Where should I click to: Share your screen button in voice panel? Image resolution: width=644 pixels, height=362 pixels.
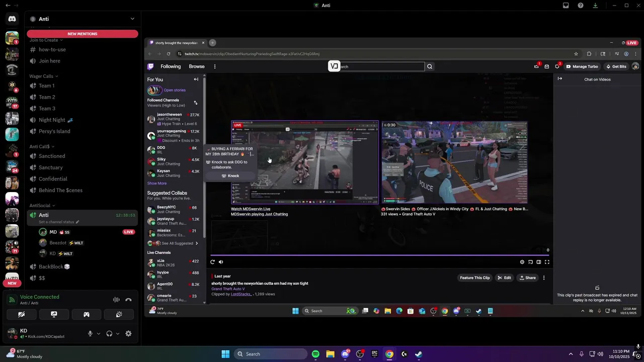54,314
